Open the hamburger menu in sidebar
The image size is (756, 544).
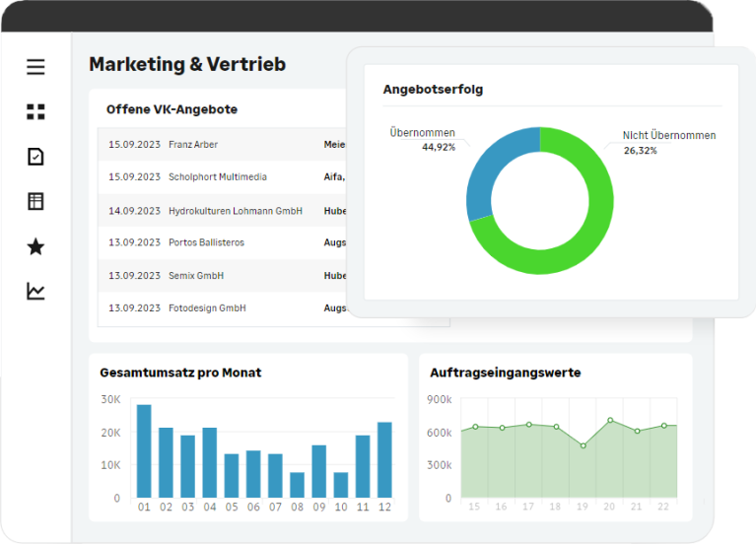[x=35, y=67]
